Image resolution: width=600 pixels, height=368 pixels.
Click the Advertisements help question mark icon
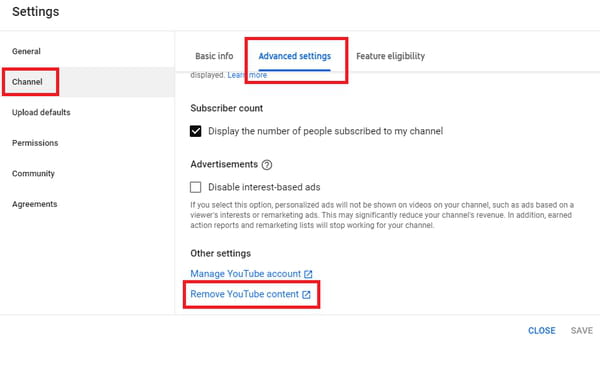267,165
